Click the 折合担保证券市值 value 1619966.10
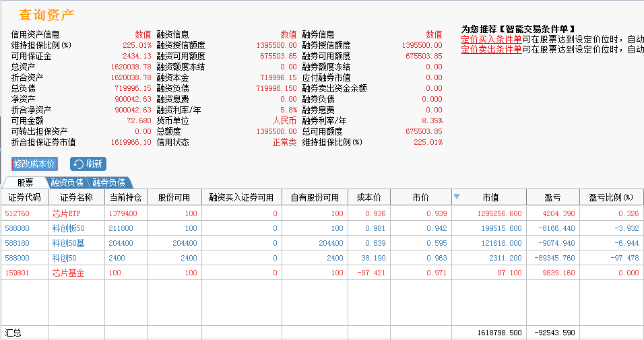 coord(131,143)
